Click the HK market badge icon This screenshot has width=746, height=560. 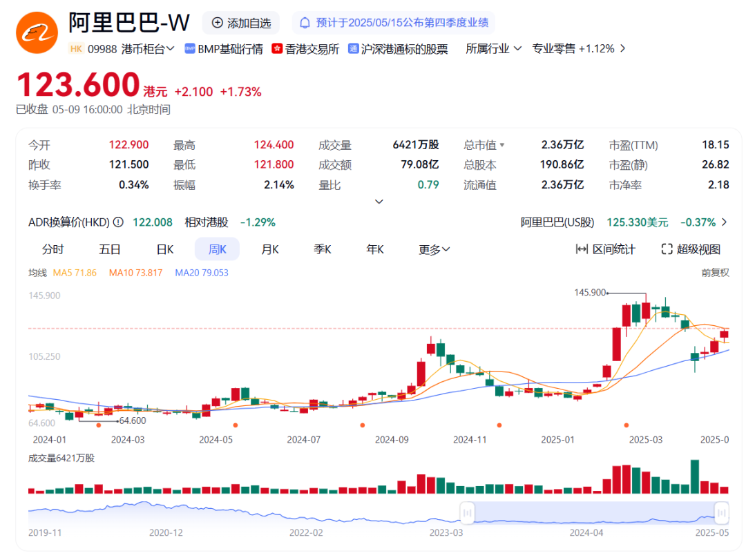(76, 48)
